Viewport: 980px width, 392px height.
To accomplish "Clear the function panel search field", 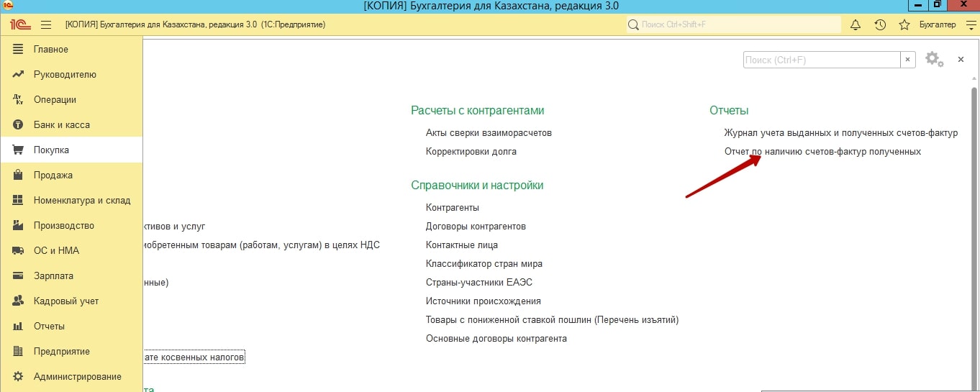I will tap(908, 60).
